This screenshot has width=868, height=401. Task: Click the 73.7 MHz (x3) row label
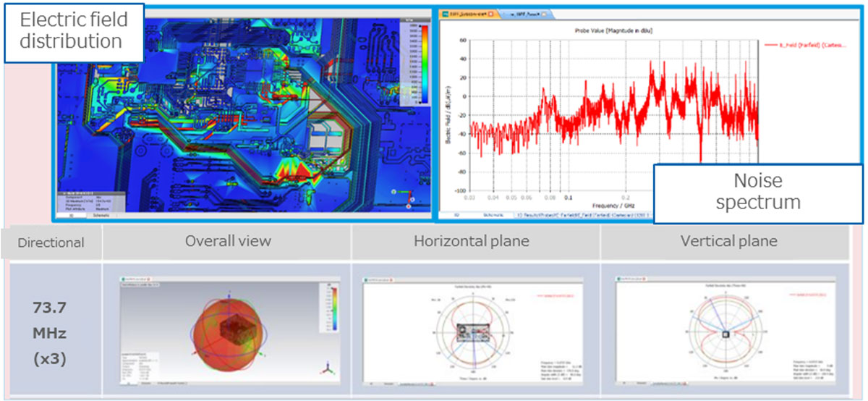coord(50,333)
